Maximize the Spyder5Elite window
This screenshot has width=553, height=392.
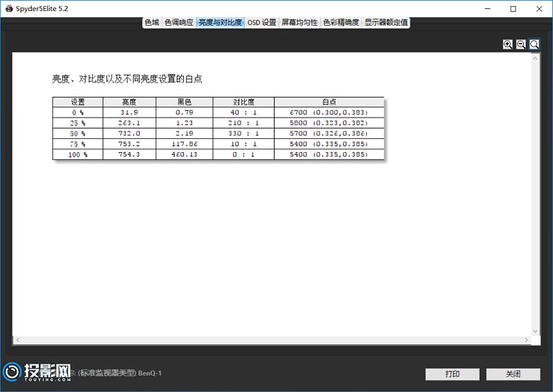pyautogui.click(x=513, y=9)
